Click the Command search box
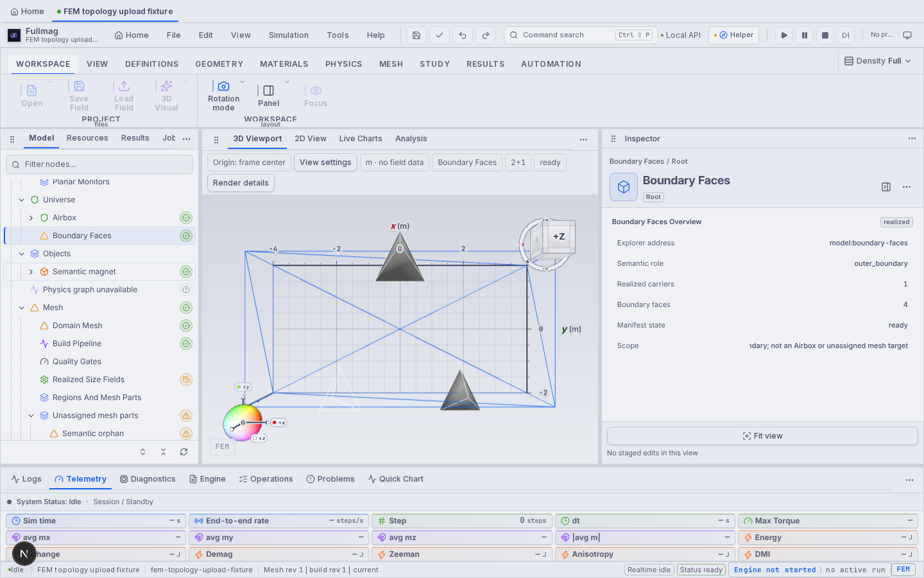Image resolution: width=924 pixels, height=578 pixels. click(581, 35)
